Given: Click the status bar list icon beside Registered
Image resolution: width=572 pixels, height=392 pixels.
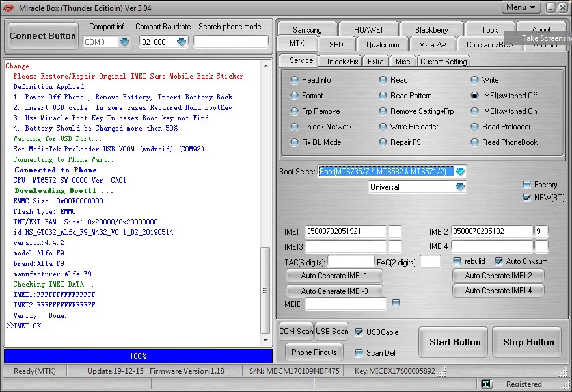Looking at the screenshot, I should (486, 384).
